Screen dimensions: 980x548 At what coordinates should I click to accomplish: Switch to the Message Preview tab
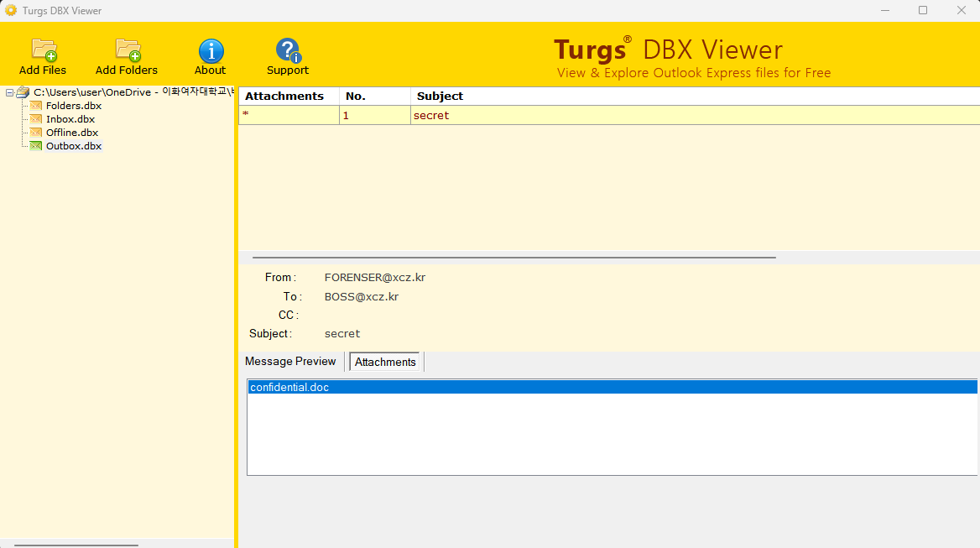pos(290,361)
